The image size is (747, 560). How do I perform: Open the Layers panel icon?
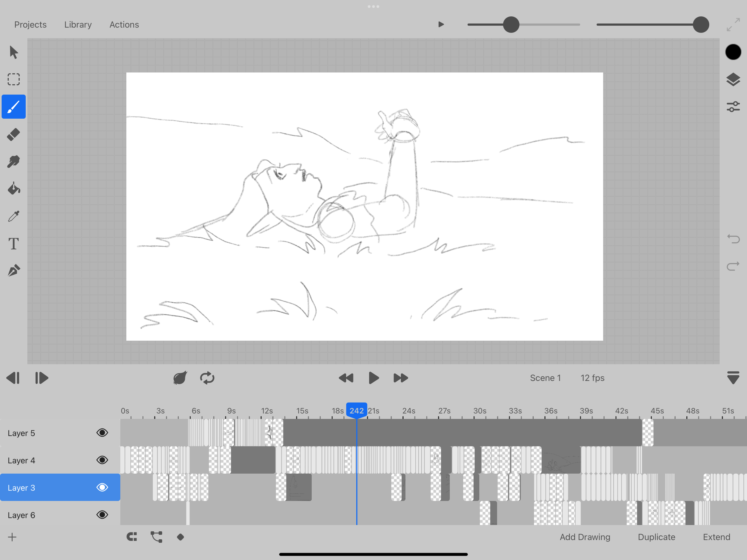[733, 80]
